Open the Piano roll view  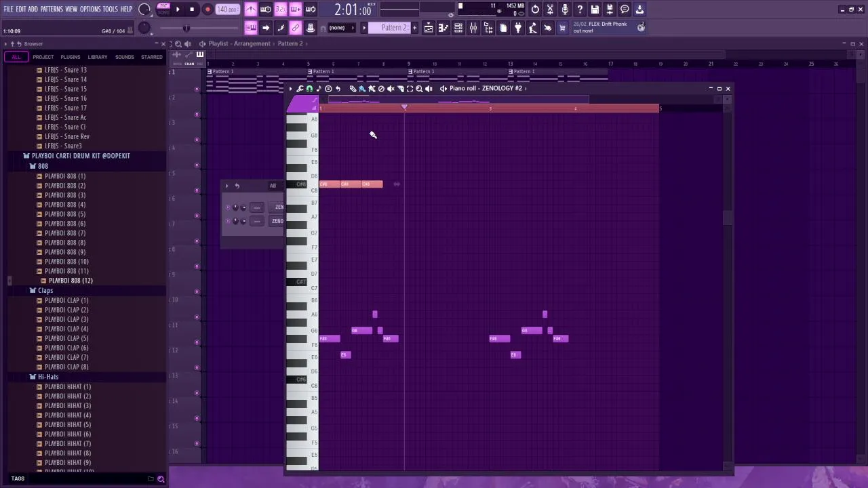coord(443,28)
